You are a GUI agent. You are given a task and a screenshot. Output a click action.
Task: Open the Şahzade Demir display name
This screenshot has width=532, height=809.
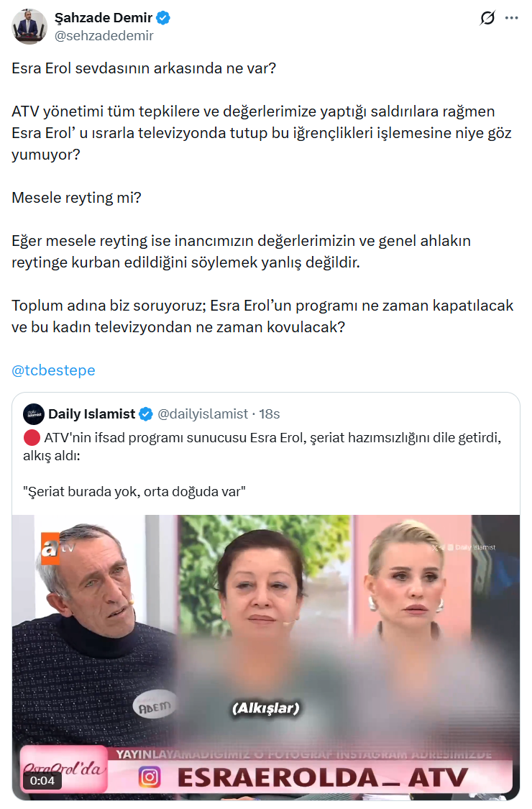(x=104, y=18)
